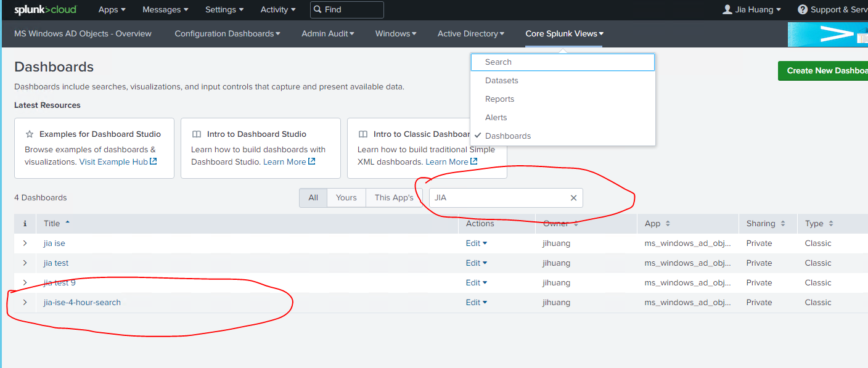Select Alerts in the open menu
Viewport: 868px width, 368px height.
click(496, 118)
